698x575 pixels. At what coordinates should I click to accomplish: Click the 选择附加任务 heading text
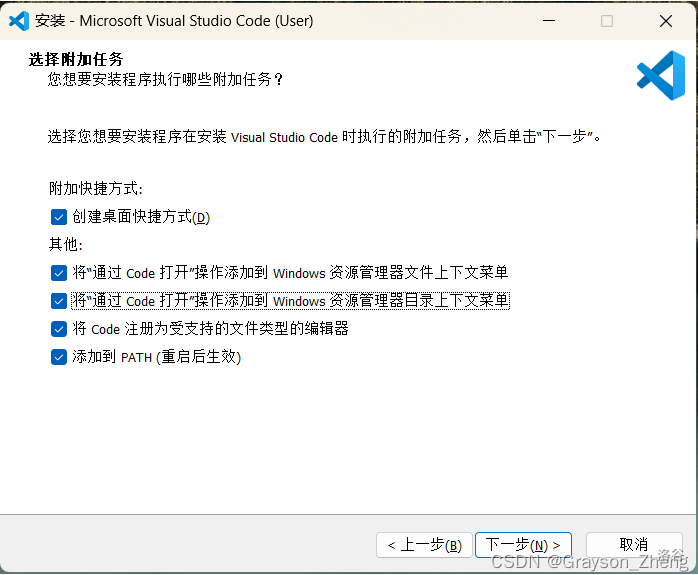76,59
